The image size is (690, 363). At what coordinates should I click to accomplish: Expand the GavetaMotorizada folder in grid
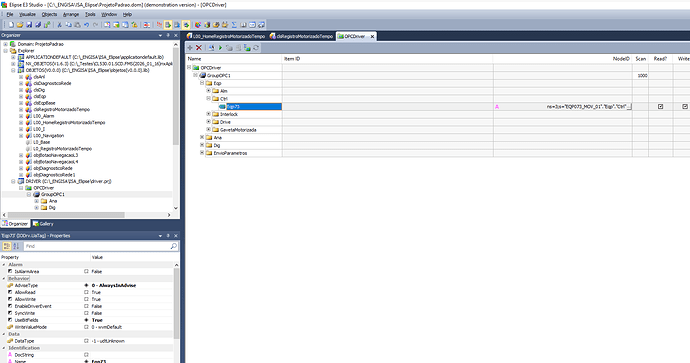[209, 130]
